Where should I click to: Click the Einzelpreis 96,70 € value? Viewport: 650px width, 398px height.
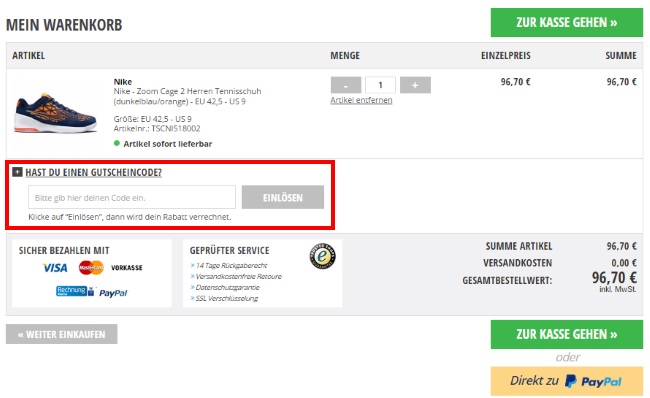(x=515, y=82)
